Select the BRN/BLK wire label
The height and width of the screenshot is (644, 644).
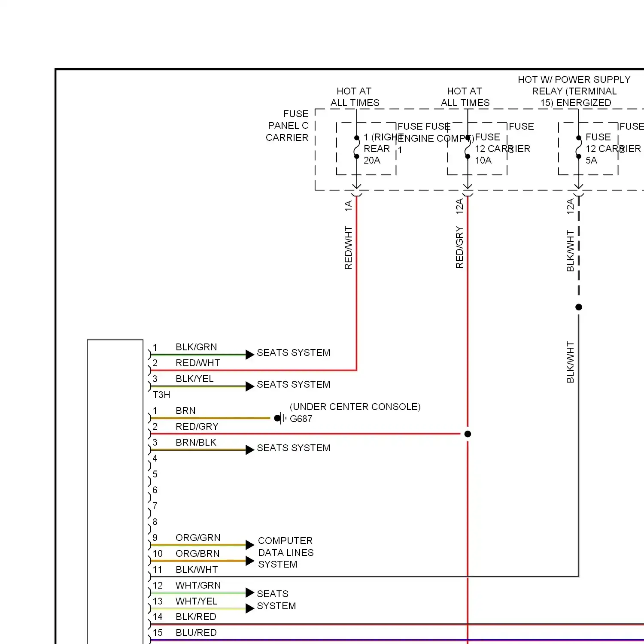pyautogui.click(x=196, y=442)
